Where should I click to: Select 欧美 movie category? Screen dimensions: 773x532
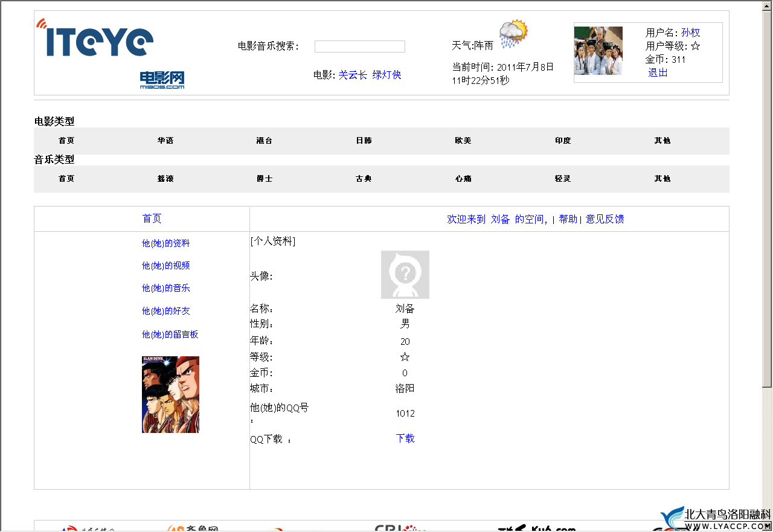[463, 141]
